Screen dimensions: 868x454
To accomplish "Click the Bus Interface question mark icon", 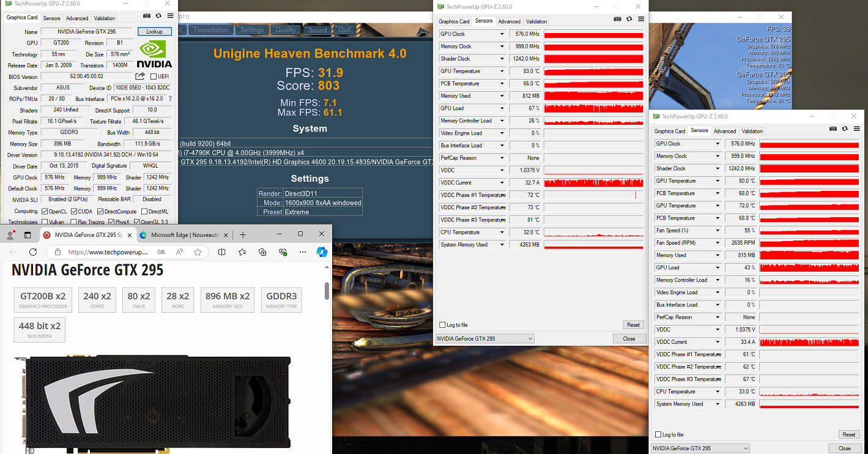I will (170, 99).
